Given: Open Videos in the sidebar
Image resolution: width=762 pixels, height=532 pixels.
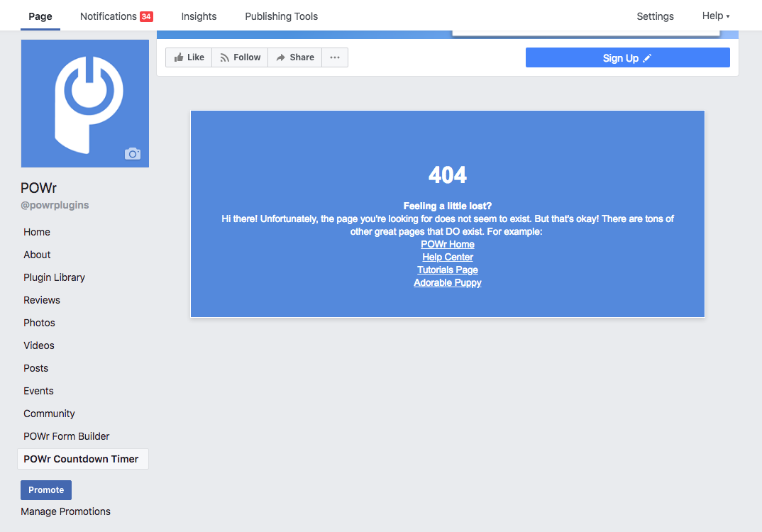Looking at the screenshot, I should click(39, 345).
